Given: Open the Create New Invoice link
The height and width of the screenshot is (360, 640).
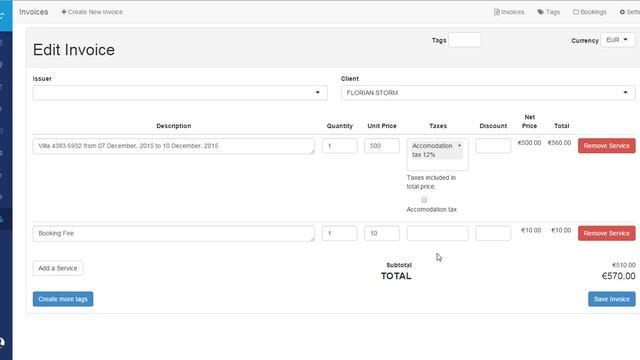Looking at the screenshot, I should [x=92, y=12].
